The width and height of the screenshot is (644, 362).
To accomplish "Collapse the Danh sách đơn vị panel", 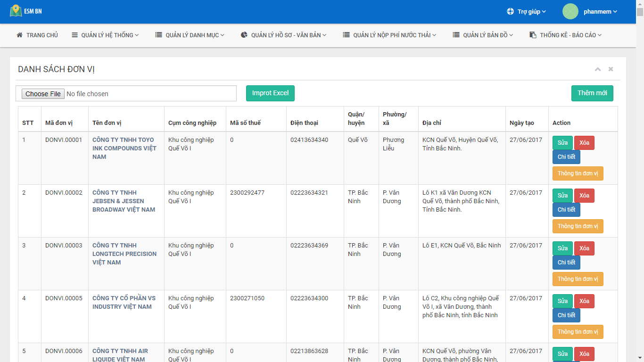I will [x=598, y=69].
